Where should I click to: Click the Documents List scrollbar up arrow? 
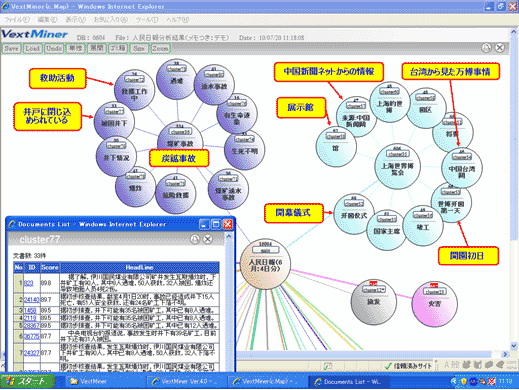pyautogui.click(x=229, y=236)
